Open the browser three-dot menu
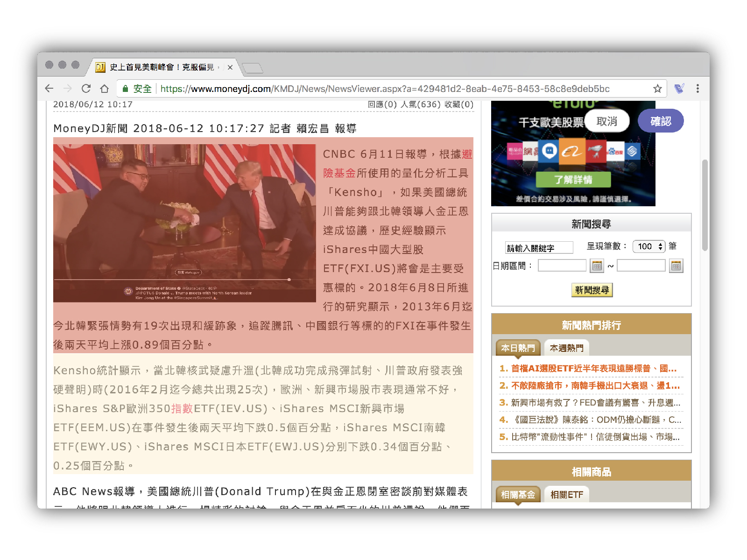 point(698,89)
